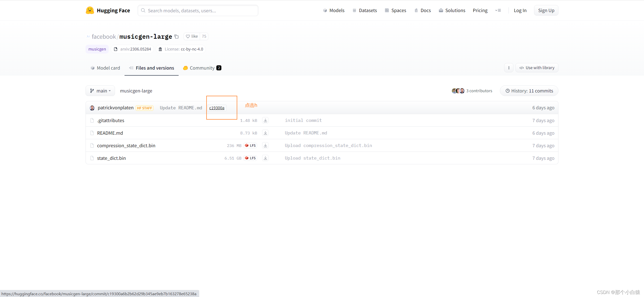This screenshot has width=644, height=297.
Task: Open the Use with library menu
Action: tap(537, 68)
